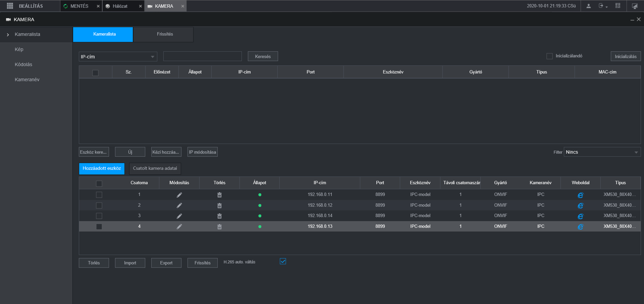Click the search text input field
The image size is (644, 304).
[x=202, y=56]
